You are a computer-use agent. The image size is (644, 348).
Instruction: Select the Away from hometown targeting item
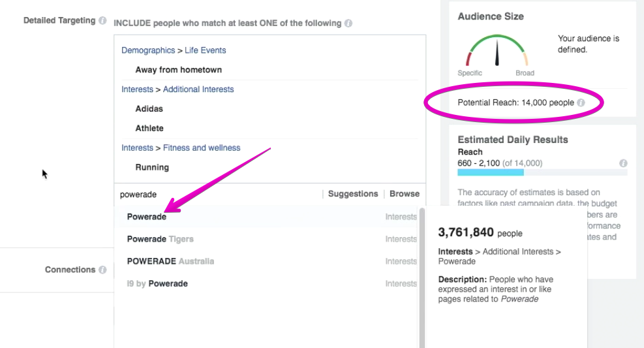tap(179, 70)
